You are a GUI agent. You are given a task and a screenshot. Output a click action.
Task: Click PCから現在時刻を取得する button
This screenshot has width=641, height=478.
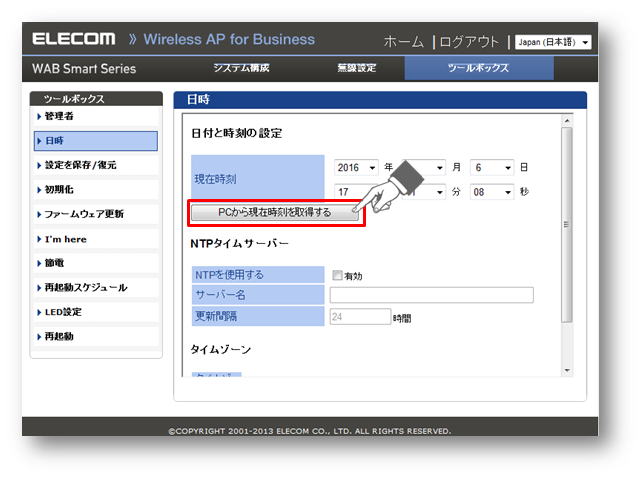pyautogui.click(x=275, y=212)
